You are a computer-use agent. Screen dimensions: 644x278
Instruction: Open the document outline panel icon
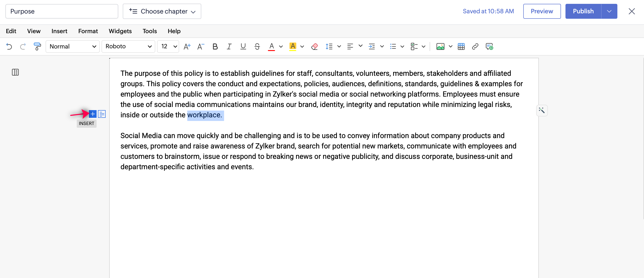point(15,72)
